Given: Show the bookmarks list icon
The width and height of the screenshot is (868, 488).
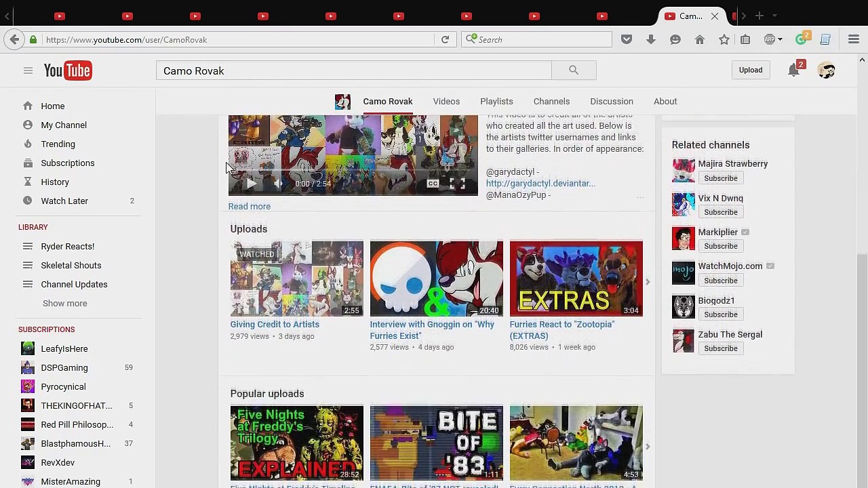Looking at the screenshot, I should (x=745, y=39).
